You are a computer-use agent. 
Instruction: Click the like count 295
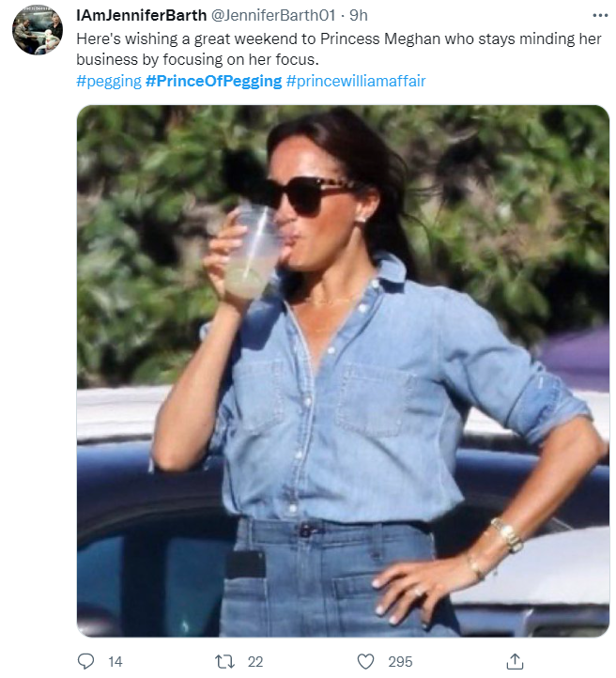click(400, 661)
